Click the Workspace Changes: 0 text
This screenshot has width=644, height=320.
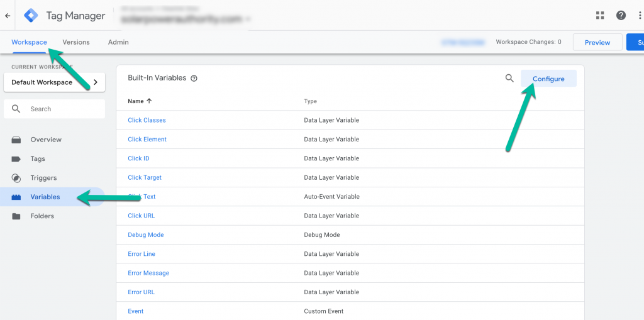pos(528,42)
